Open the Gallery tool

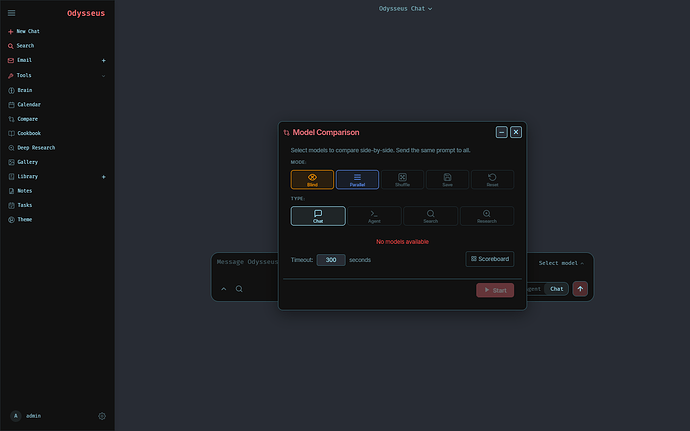[23, 162]
